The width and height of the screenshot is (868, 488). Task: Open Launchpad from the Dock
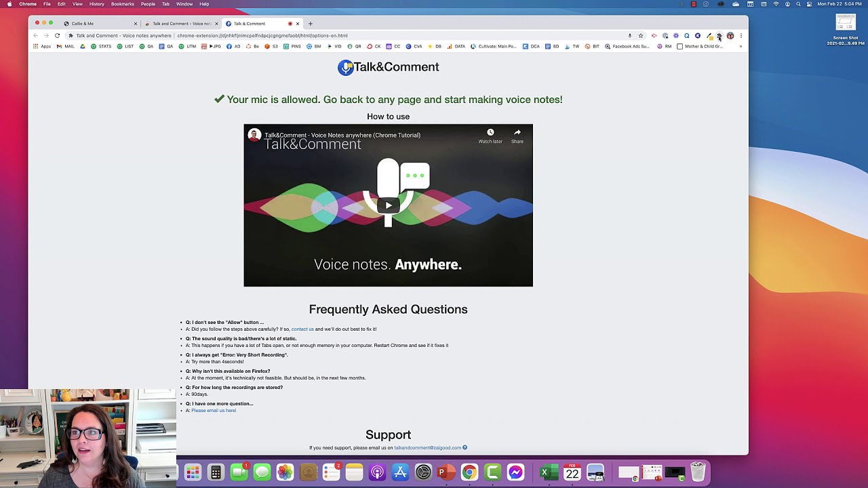pyautogui.click(x=193, y=472)
